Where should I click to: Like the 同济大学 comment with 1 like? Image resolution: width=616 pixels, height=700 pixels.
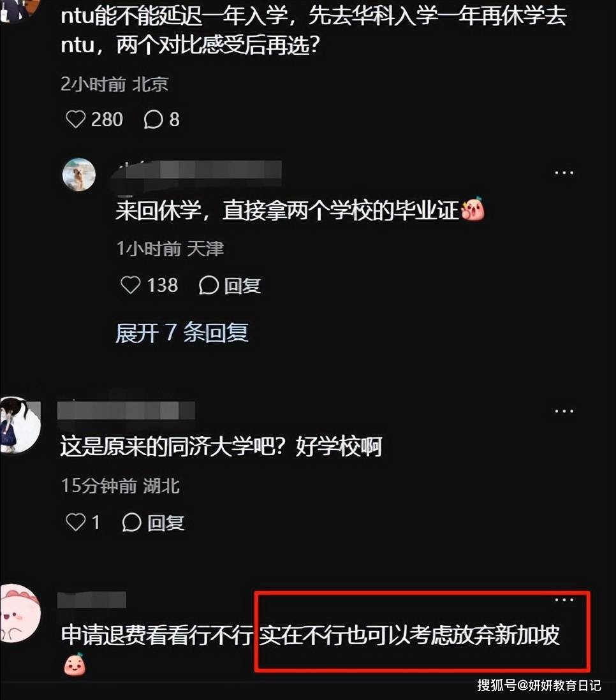(x=75, y=522)
